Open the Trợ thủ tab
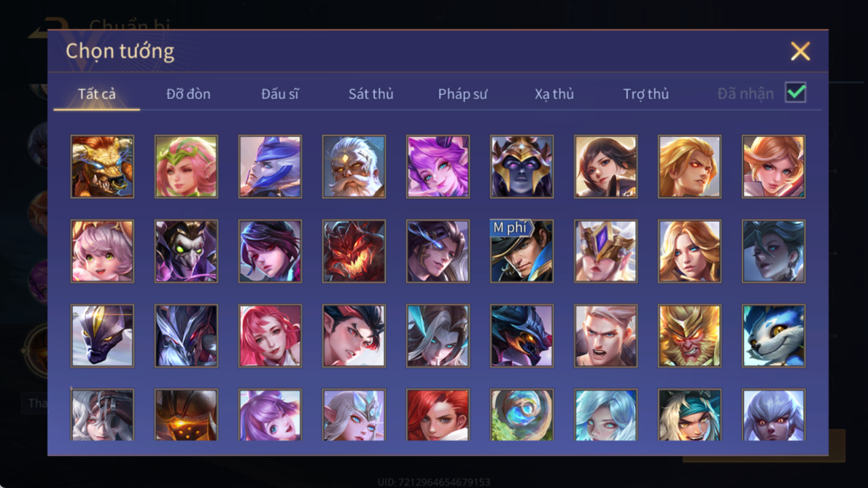This screenshot has height=488, width=868. point(646,94)
